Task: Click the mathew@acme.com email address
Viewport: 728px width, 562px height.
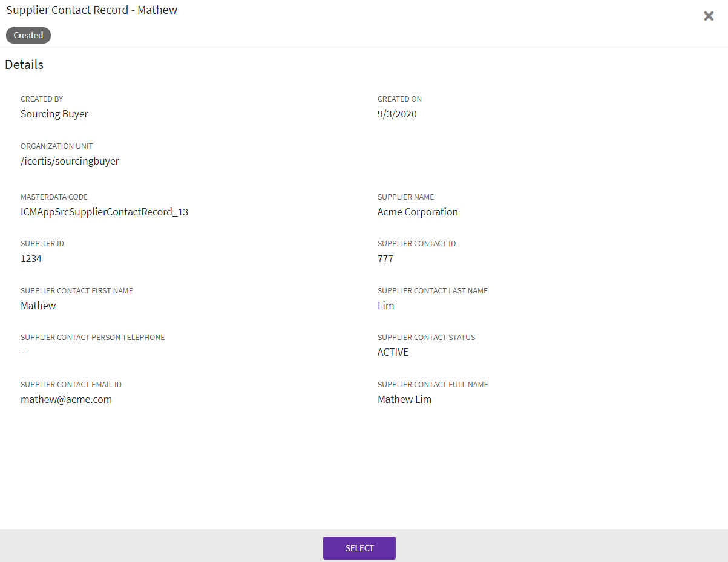Action: coord(66,399)
